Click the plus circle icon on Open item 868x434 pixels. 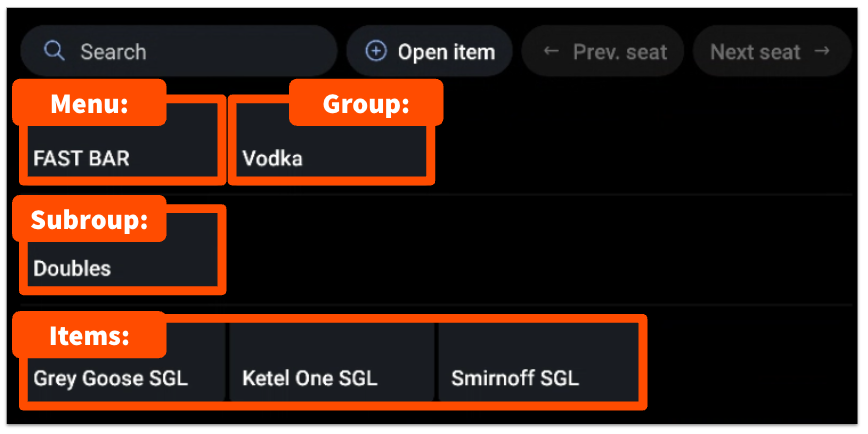click(376, 51)
